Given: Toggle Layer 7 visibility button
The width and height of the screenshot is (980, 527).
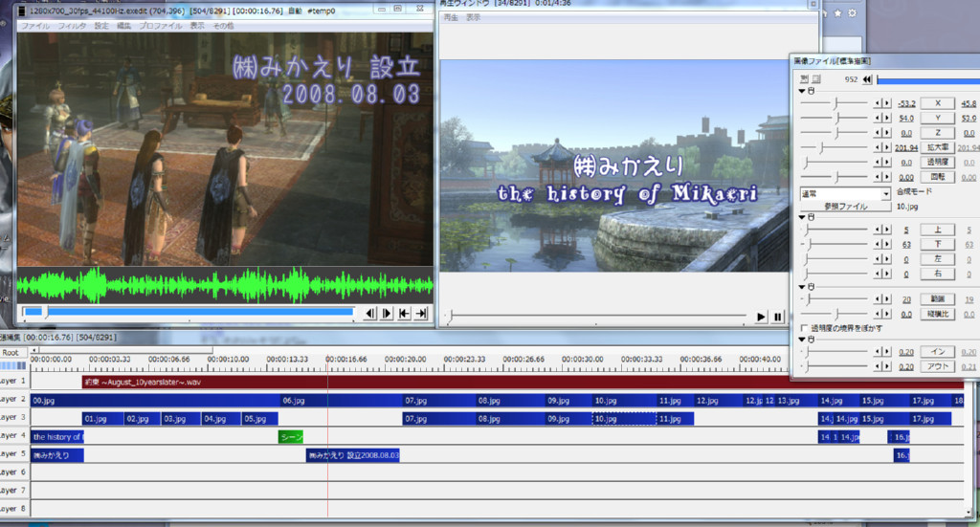Looking at the screenshot, I should (13, 491).
